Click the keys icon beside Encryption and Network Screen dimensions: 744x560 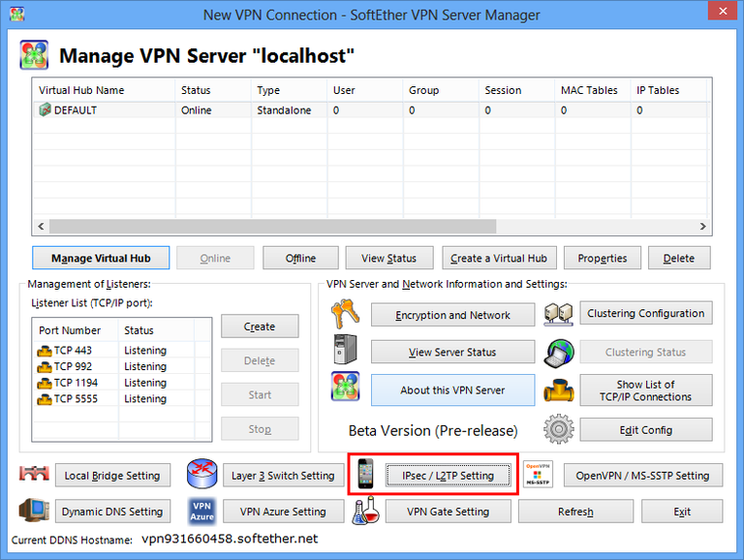[x=345, y=314]
